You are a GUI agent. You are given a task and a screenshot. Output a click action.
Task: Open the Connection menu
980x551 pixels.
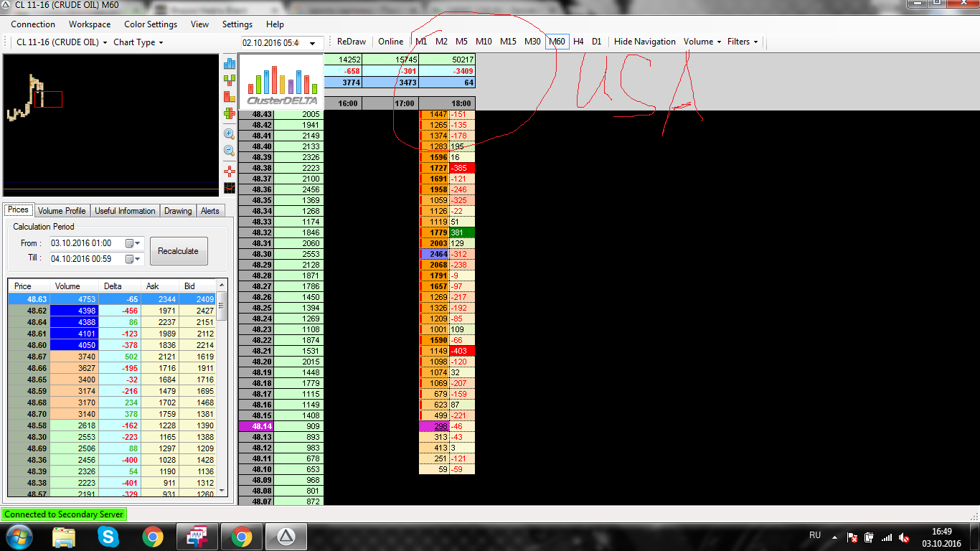[x=33, y=24]
